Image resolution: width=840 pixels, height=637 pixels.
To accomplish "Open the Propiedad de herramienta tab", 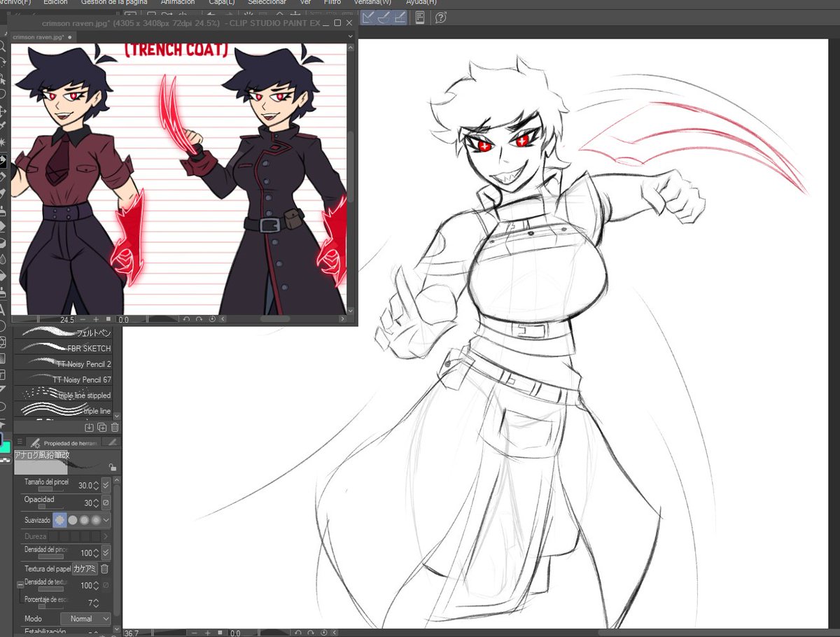I will [x=64, y=442].
